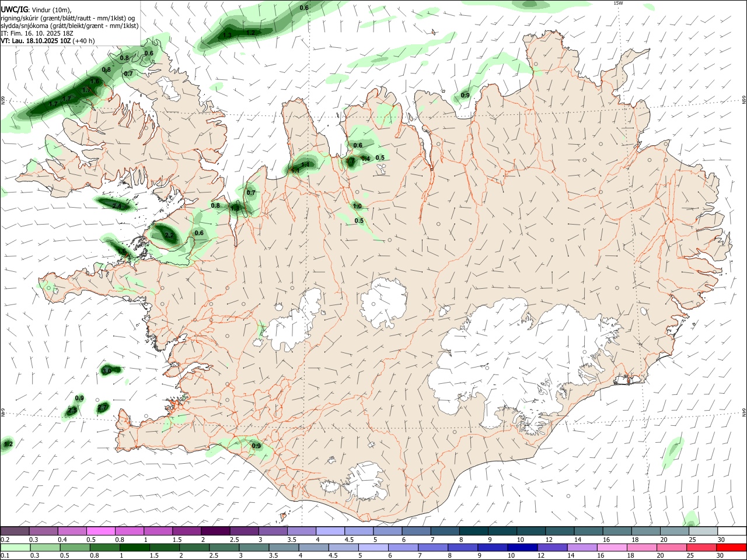Screen dimensions: 747x560
Task: Click the 18 label in the upper legend row
Action: pos(635,540)
